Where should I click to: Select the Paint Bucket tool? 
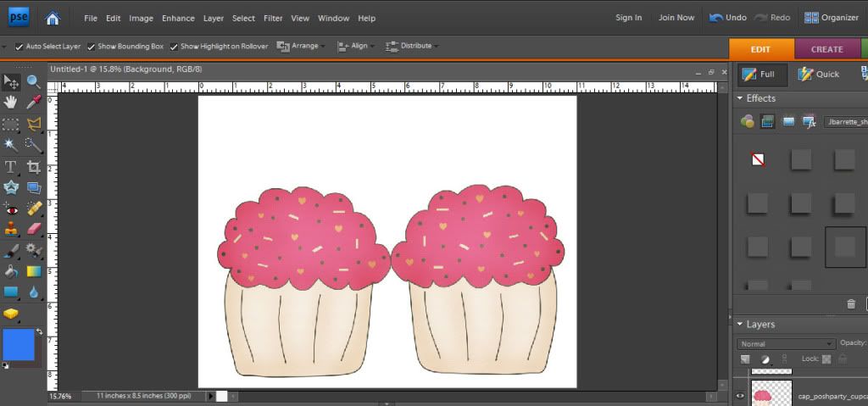tap(10, 271)
